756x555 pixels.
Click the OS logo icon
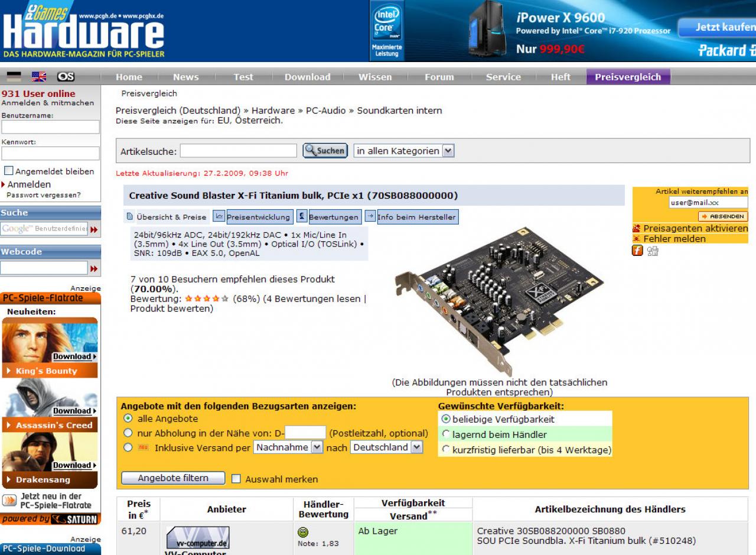pos(66,77)
